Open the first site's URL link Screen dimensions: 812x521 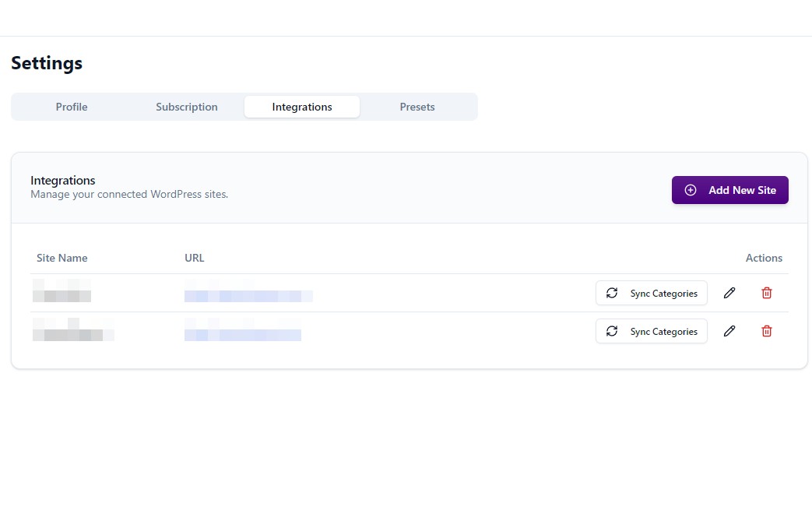(x=248, y=295)
